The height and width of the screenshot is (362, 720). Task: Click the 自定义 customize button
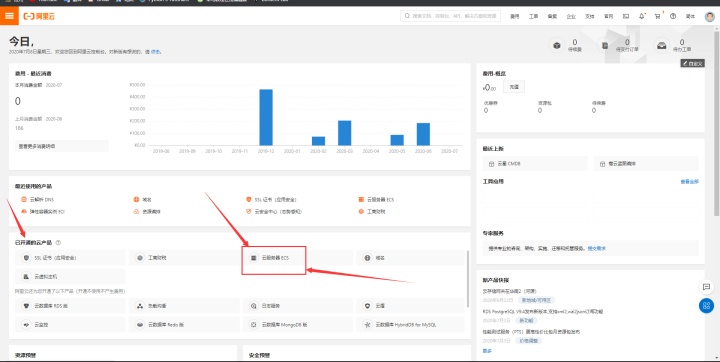(x=692, y=63)
